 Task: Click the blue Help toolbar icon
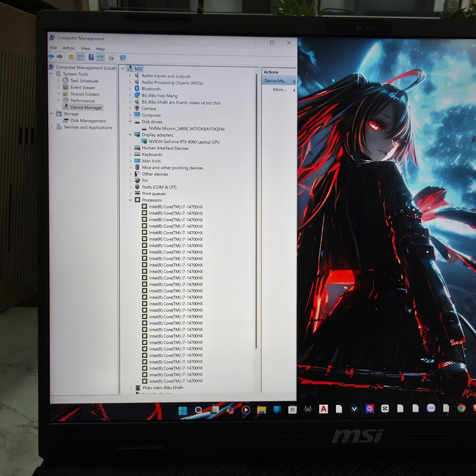pyautogui.click(x=91, y=57)
